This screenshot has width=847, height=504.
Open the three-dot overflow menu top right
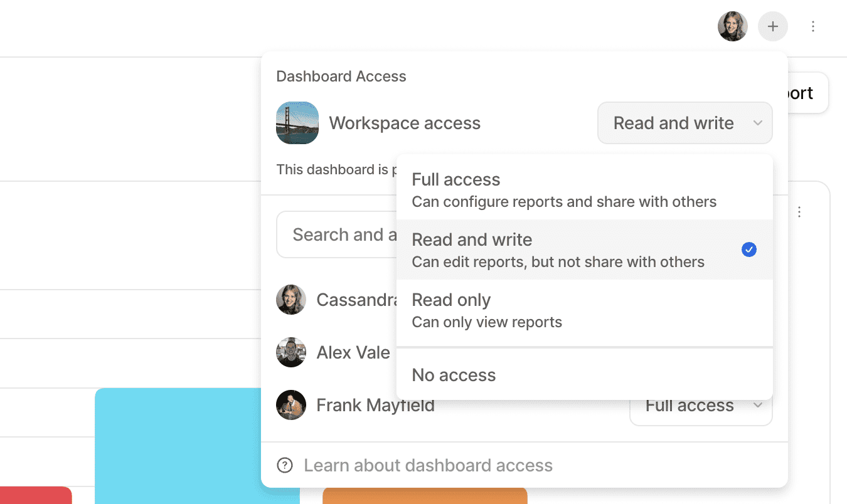pyautogui.click(x=813, y=26)
